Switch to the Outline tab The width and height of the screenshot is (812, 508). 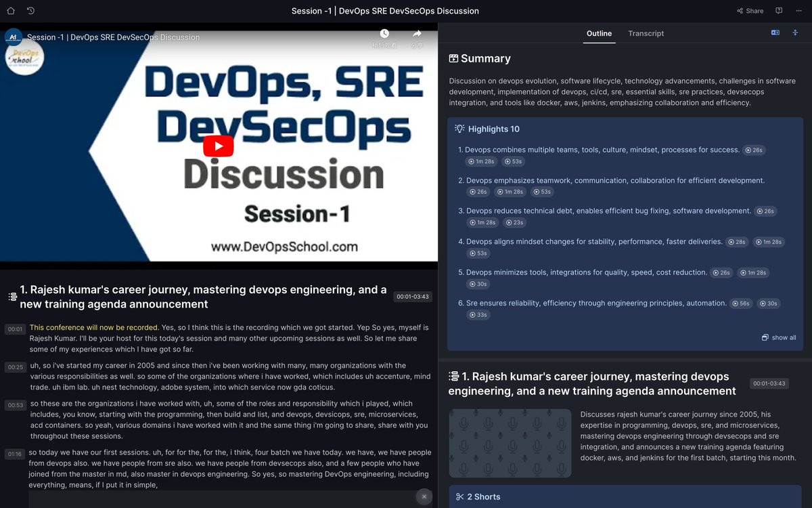coord(599,33)
